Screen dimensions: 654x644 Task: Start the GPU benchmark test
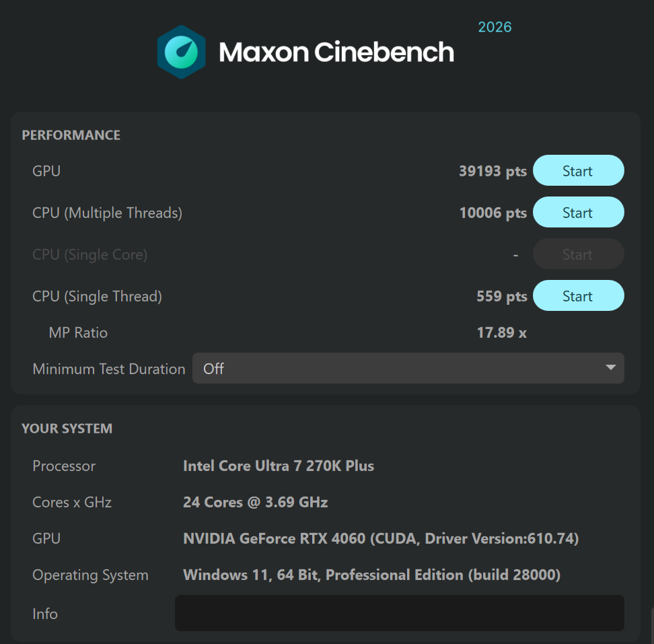578,171
